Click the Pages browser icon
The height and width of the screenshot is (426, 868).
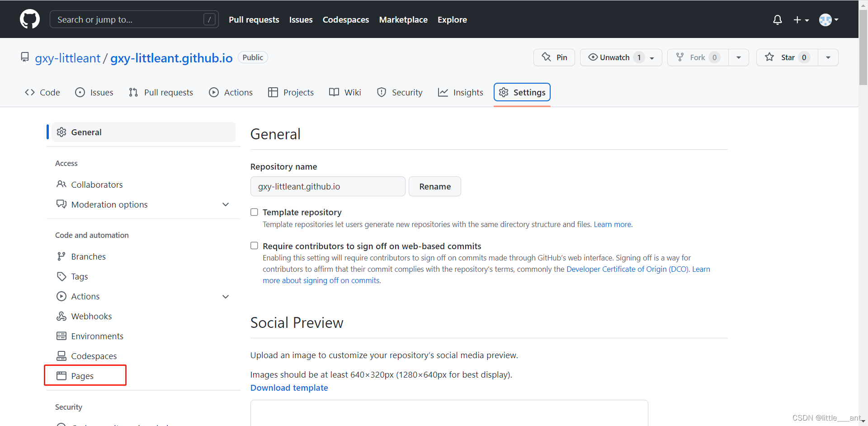point(61,376)
